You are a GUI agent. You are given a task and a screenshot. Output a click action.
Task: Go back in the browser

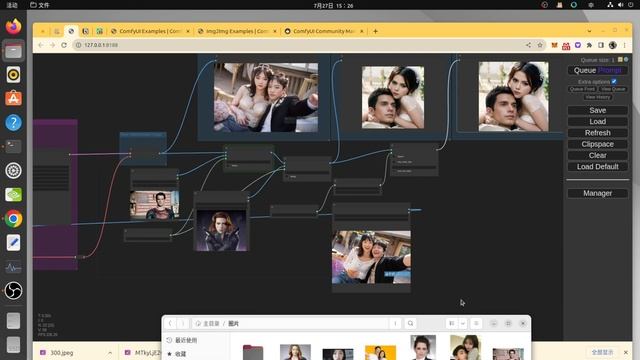point(41,45)
